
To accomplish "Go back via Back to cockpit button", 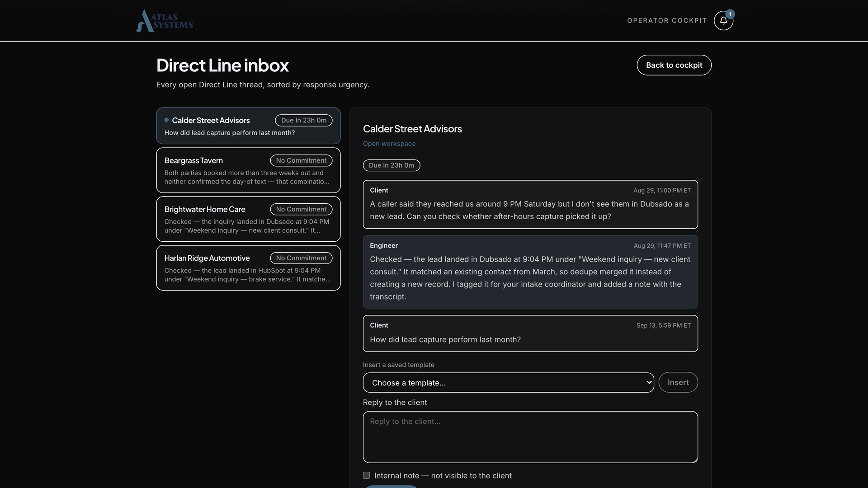I will pyautogui.click(x=674, y=65).
